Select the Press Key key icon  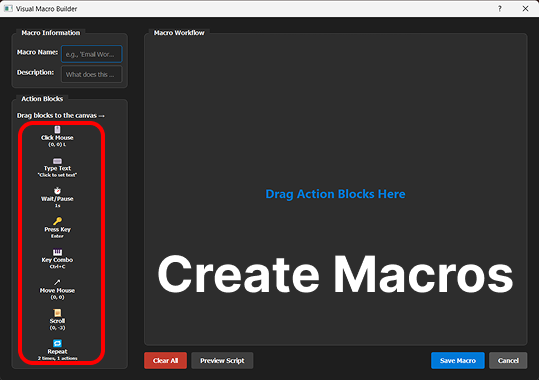(57, 221)
